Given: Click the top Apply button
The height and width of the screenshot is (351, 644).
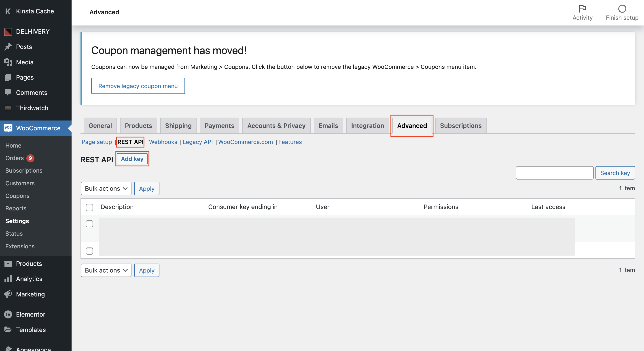Looking at the screenshot, I should (x=147, y=188).
